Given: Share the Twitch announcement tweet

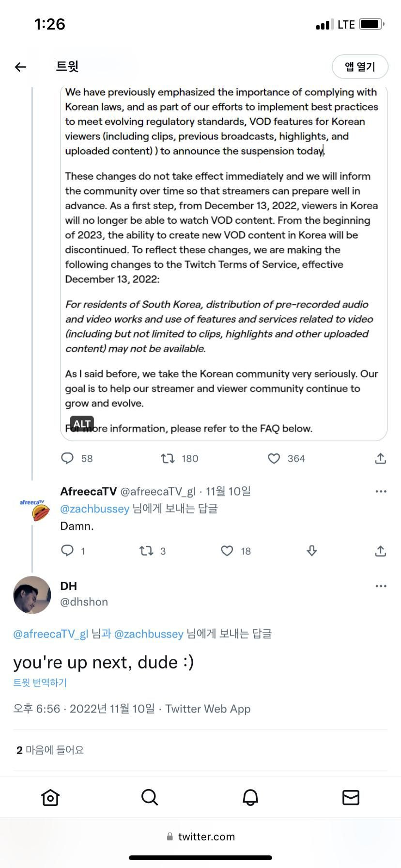Looking at the screenshot, I should [381, 458].
